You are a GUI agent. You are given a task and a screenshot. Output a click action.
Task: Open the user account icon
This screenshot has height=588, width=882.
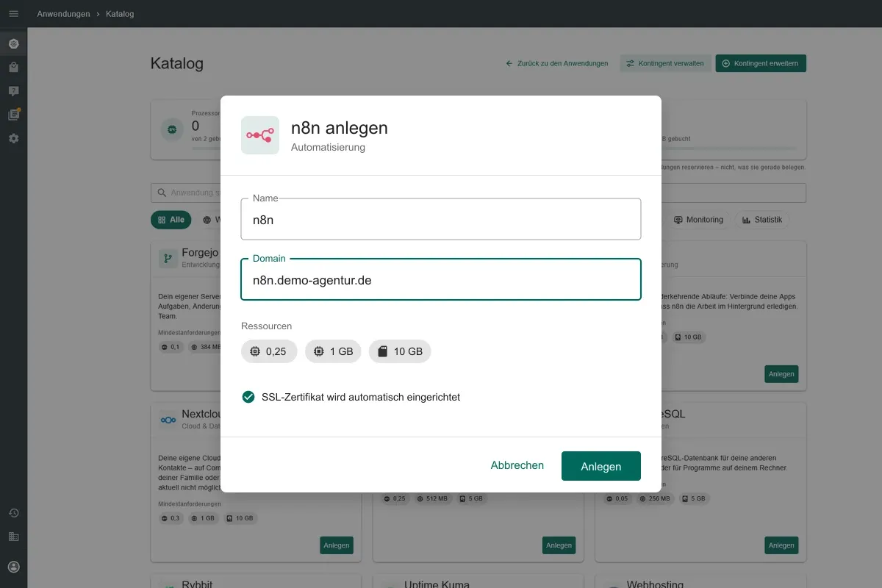pyautogui.click(x=13, y=567)
